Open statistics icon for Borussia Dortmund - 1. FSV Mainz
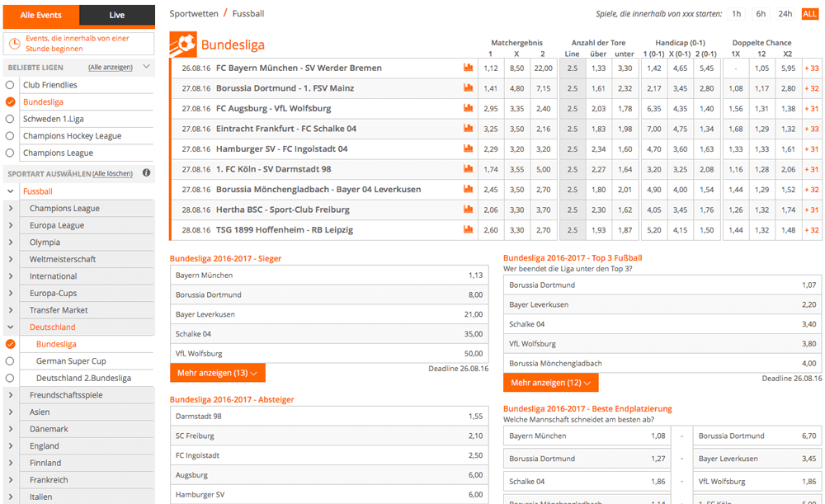The width and height of the screenshot is (825, 504). 468,88
